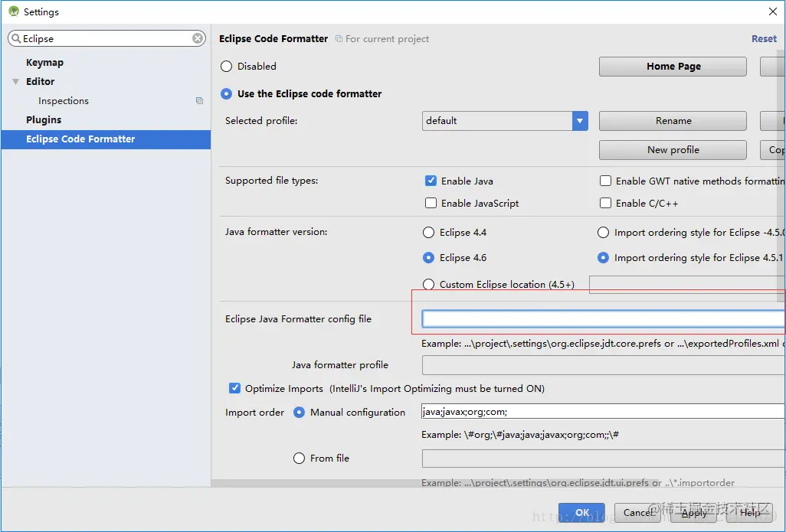Close the Settings dialog

pyautogui.click(x=772, y=11)
